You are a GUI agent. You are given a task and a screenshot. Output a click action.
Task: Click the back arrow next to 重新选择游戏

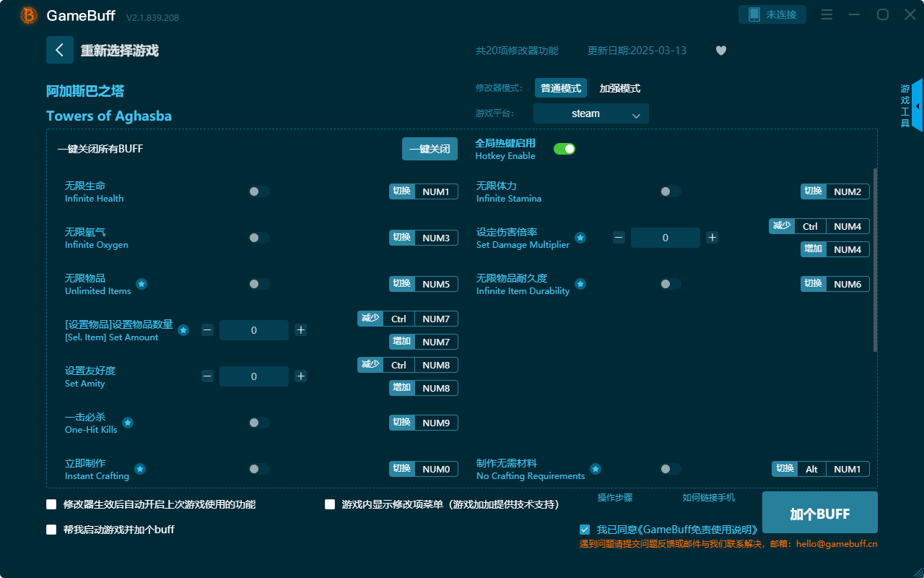click(x=60, y=49)
